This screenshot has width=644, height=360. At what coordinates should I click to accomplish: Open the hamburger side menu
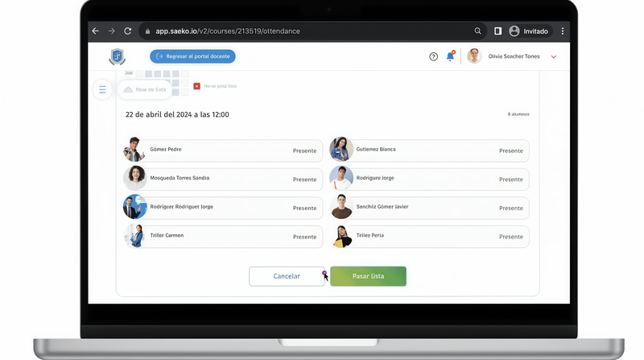(102, 89)
